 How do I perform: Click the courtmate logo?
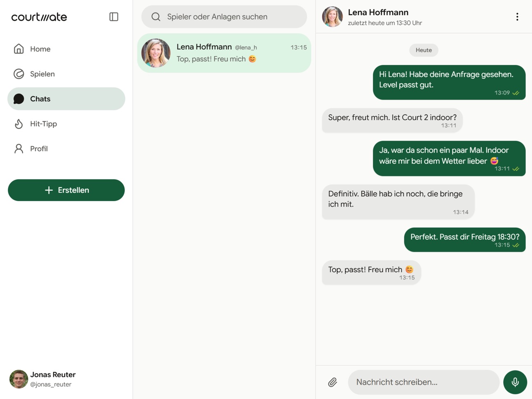[39, 17]
